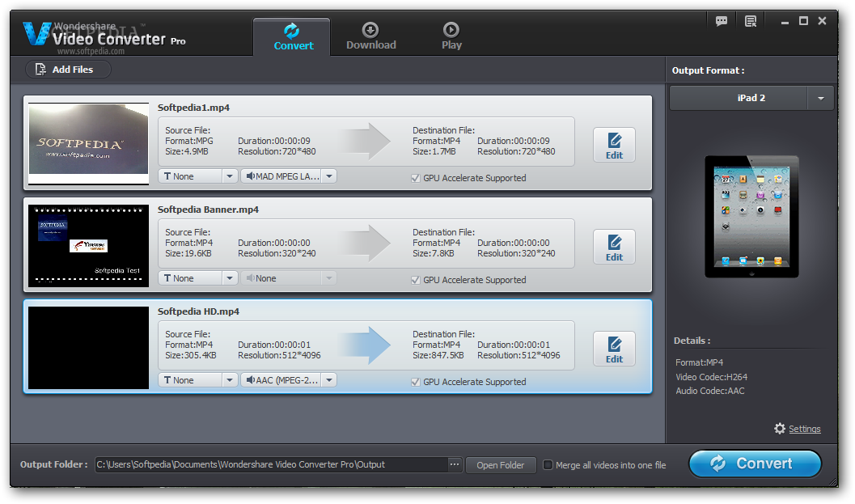Click the Wondershare V logo
This screenshot has width=855, height=504.
(36, 33)
